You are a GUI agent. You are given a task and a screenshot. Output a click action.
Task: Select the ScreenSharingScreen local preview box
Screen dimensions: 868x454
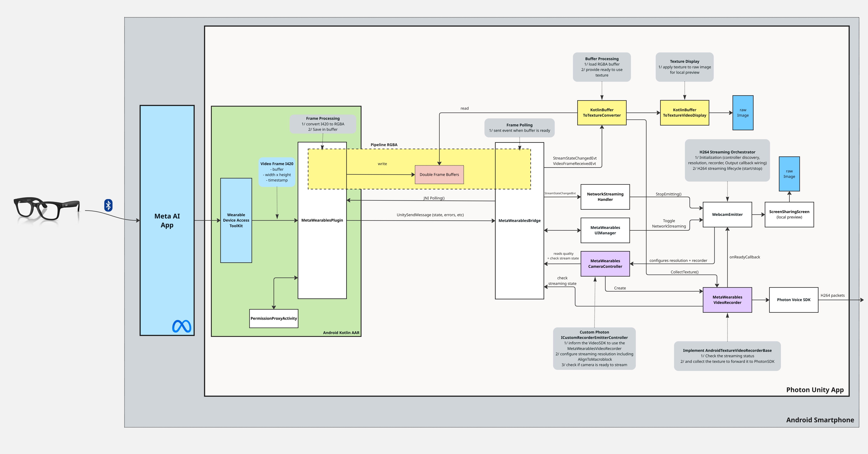789,215
